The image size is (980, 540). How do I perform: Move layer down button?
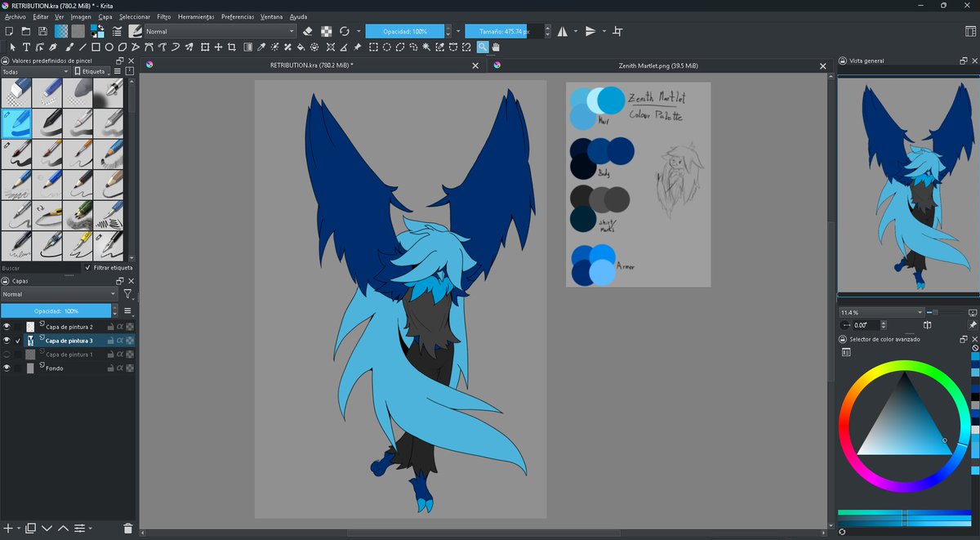(47, 529)
